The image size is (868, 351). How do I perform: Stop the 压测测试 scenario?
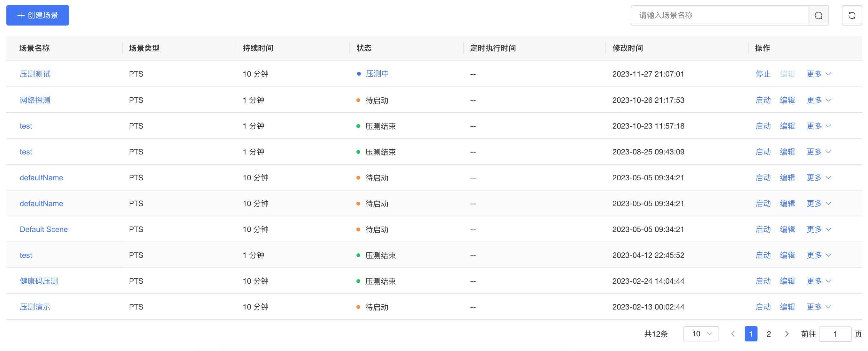763,74
